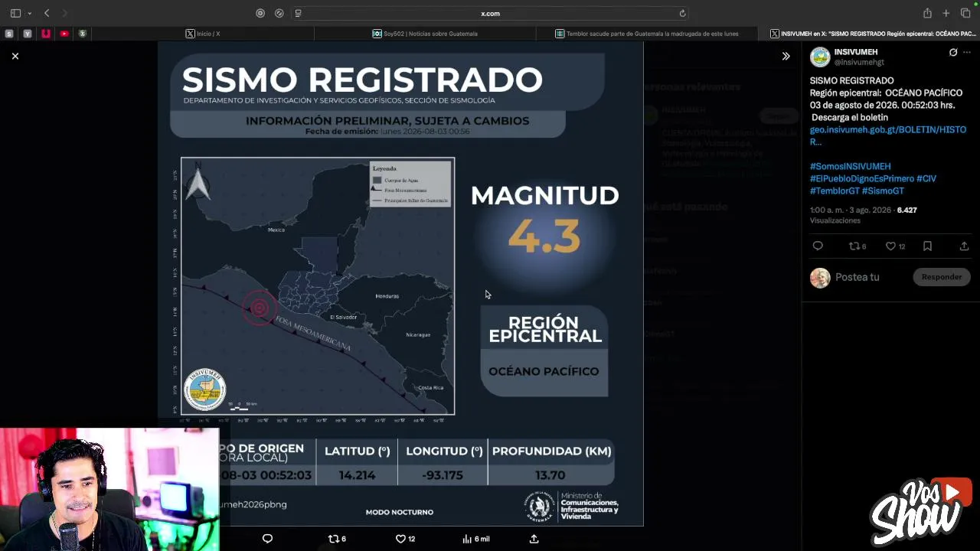Open the pinned tab with the S icon
This screenshot has width=980, height=551.
pos(9,34)
